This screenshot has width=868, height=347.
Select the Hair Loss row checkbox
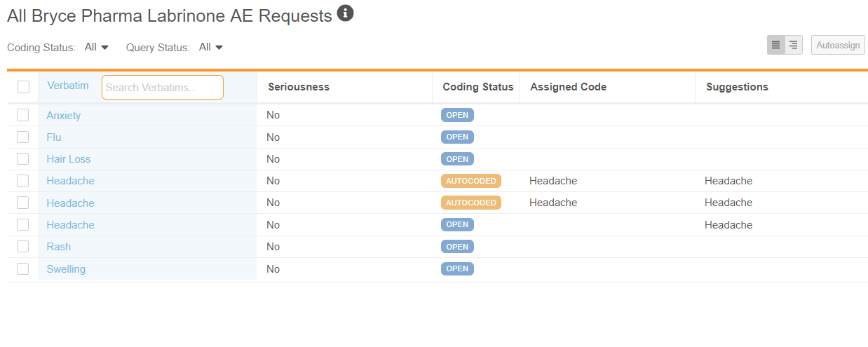23,159
